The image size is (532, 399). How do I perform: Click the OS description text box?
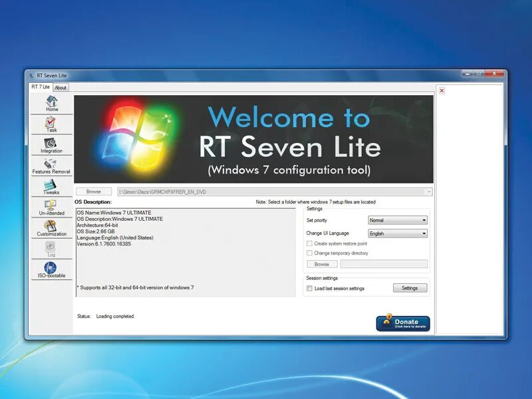[186, 253]
